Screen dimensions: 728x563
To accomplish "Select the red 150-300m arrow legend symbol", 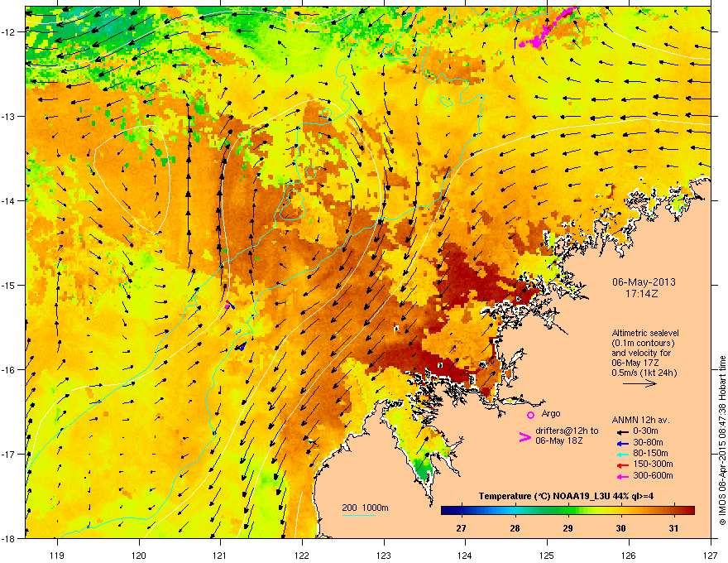I will point(623,465).
